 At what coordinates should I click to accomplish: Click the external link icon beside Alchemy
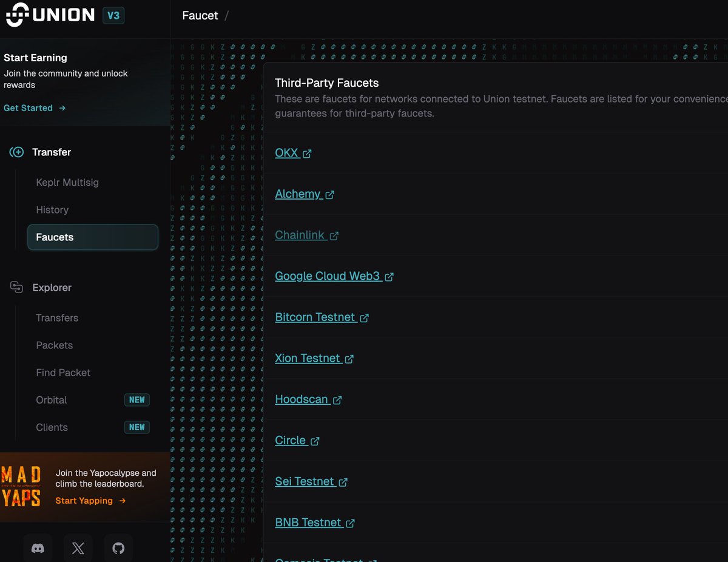(329, 195)
